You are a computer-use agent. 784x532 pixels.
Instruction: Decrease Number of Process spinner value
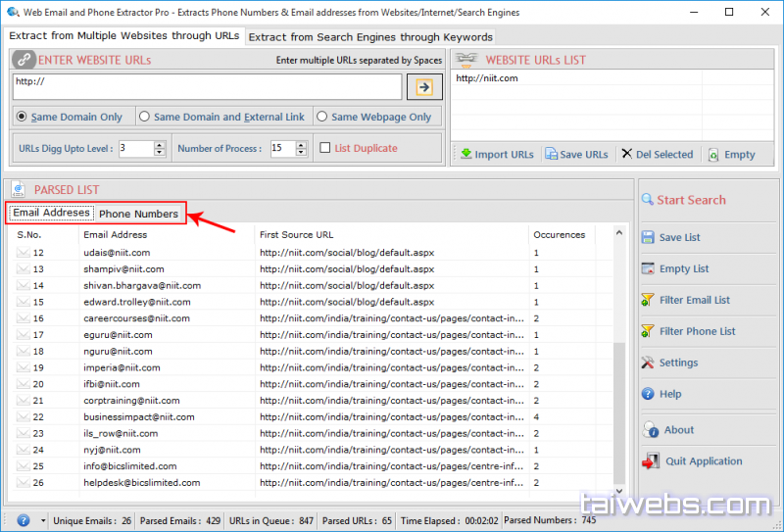[302, 153]
